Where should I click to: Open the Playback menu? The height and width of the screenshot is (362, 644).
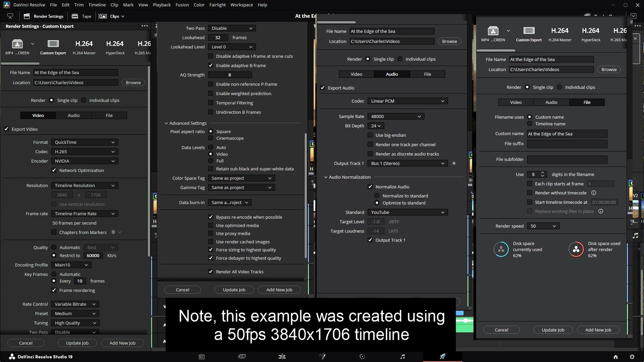162,5
